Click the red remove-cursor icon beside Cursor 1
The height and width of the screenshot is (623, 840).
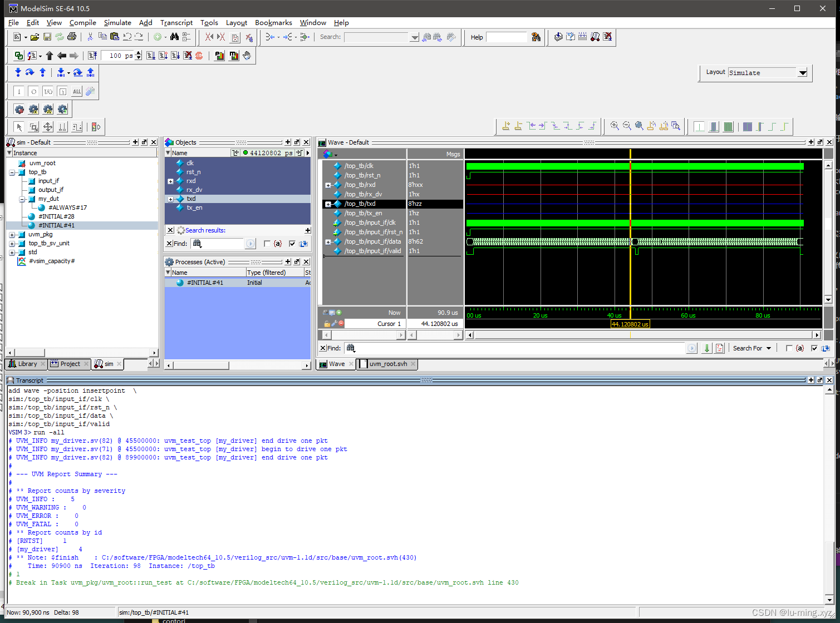(341, 323)
